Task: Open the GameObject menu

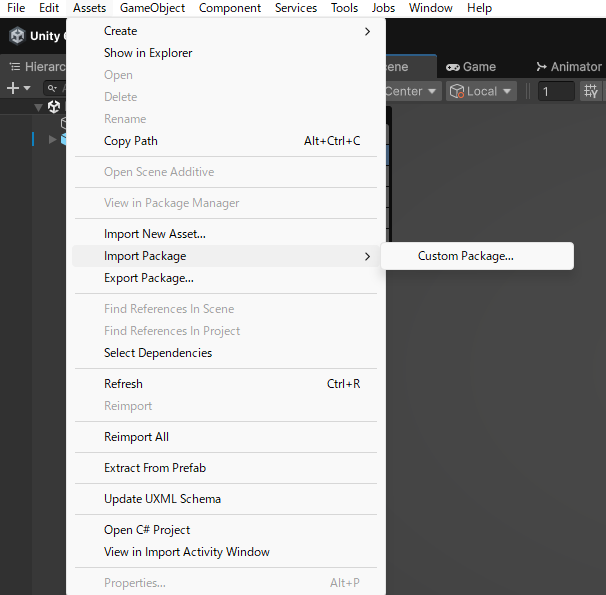Action: tap(152, 8)
